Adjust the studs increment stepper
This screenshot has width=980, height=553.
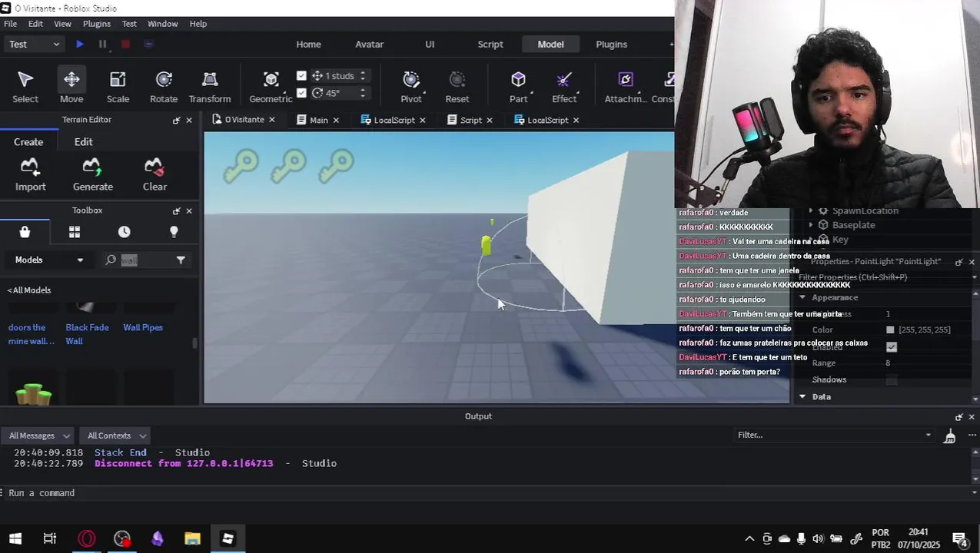(x=363, y=75)
